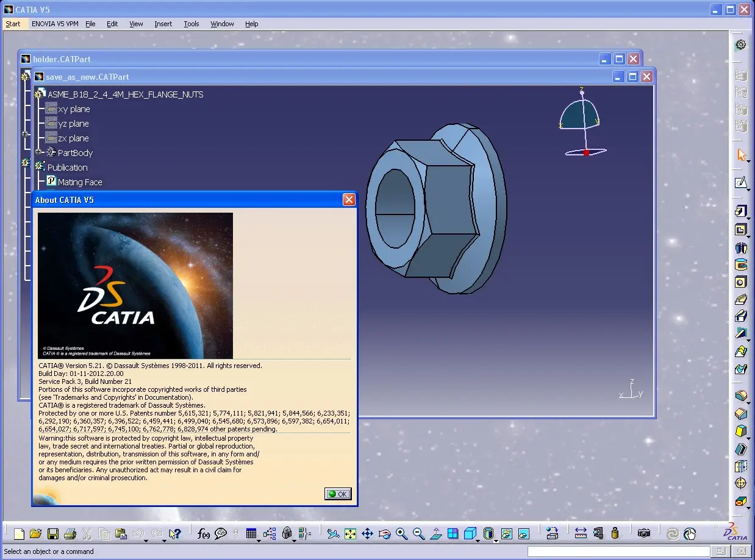Click the Paste clipboard icon
The image size is (755, 560).
coord(121,534)
